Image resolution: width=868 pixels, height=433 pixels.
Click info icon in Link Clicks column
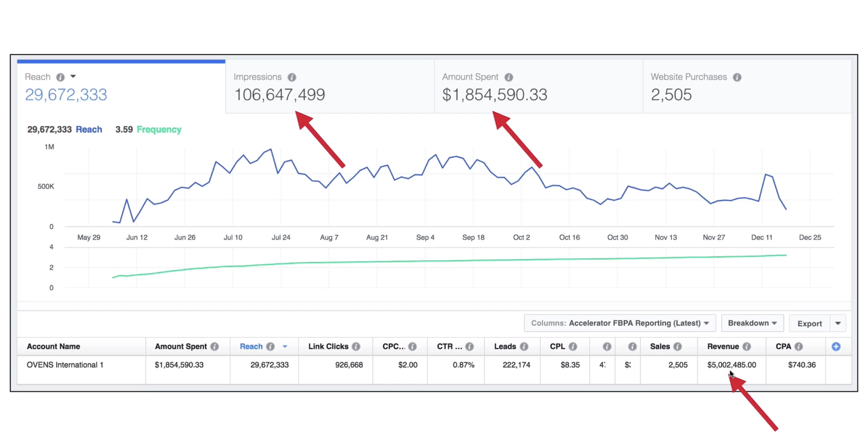pos(356,346)
